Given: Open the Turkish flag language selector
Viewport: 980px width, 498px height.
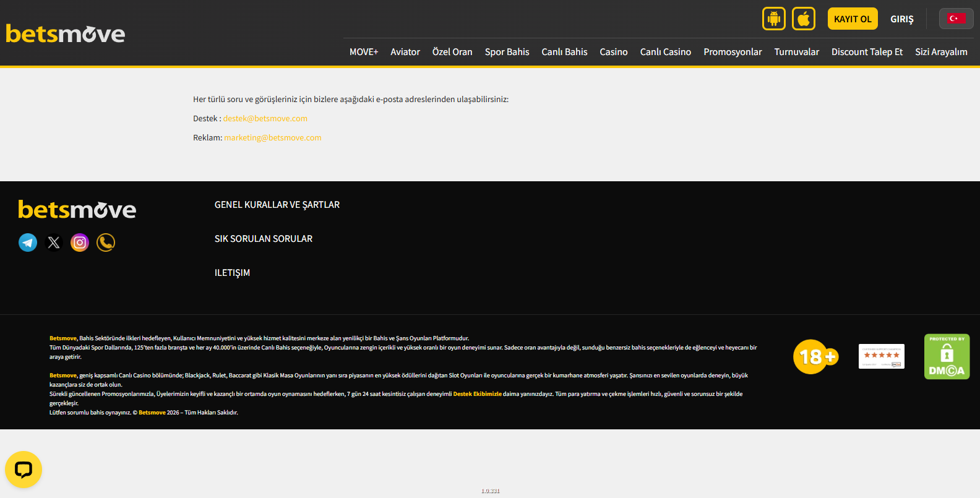Looking at the screenshot, I should coord(956,19).
